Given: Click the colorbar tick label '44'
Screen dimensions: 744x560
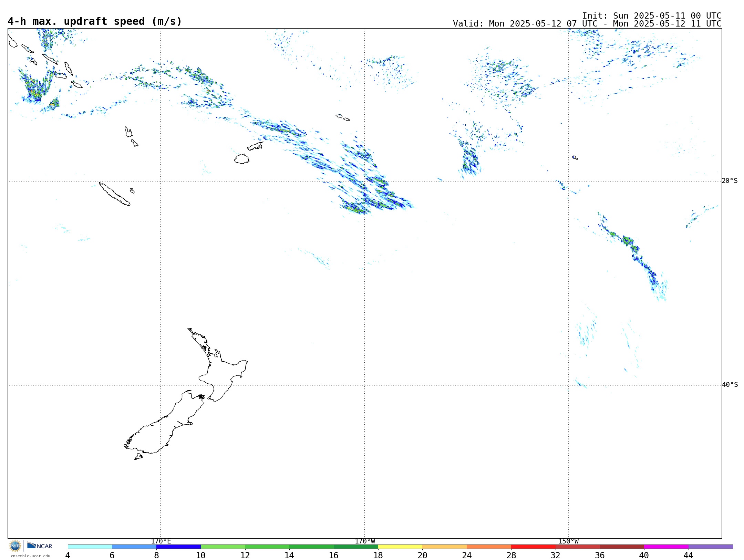Looking at the screenshot, I should (x=688, y=555).
